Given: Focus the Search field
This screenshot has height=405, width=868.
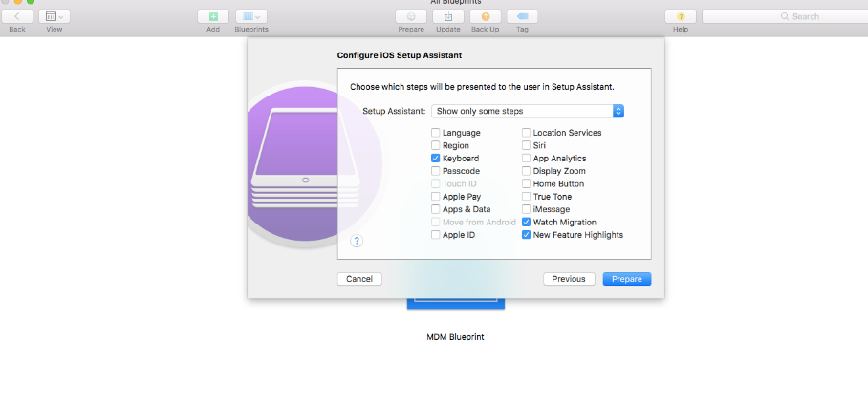Looking at the screenshot, I should click(785, 16).
